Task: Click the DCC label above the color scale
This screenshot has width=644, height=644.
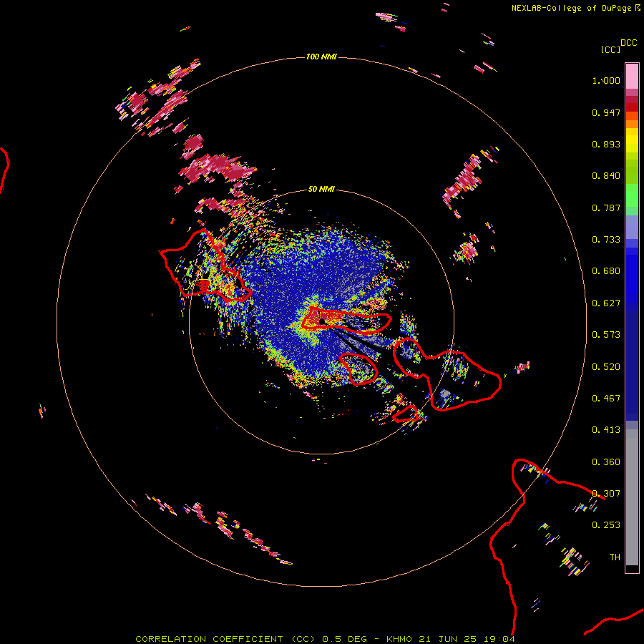Action: click(629, 43)
